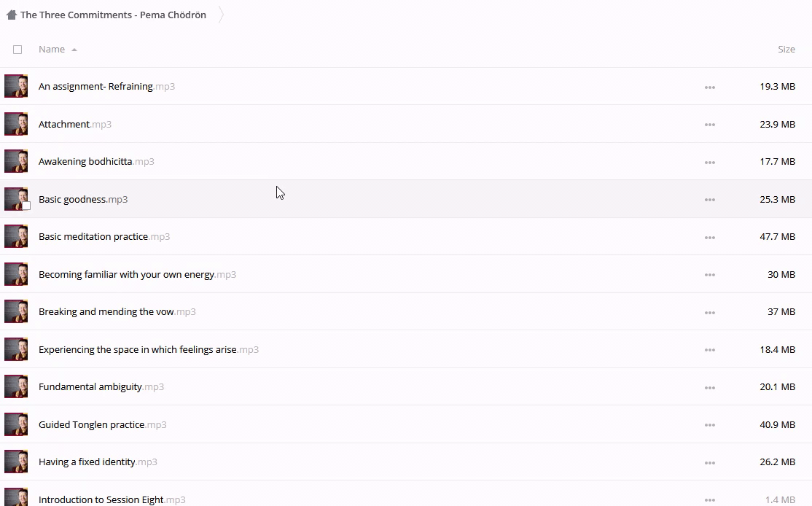Open more options for Fundamental ambiguity.mp3
Screen dimensions: 812x506
709,387
